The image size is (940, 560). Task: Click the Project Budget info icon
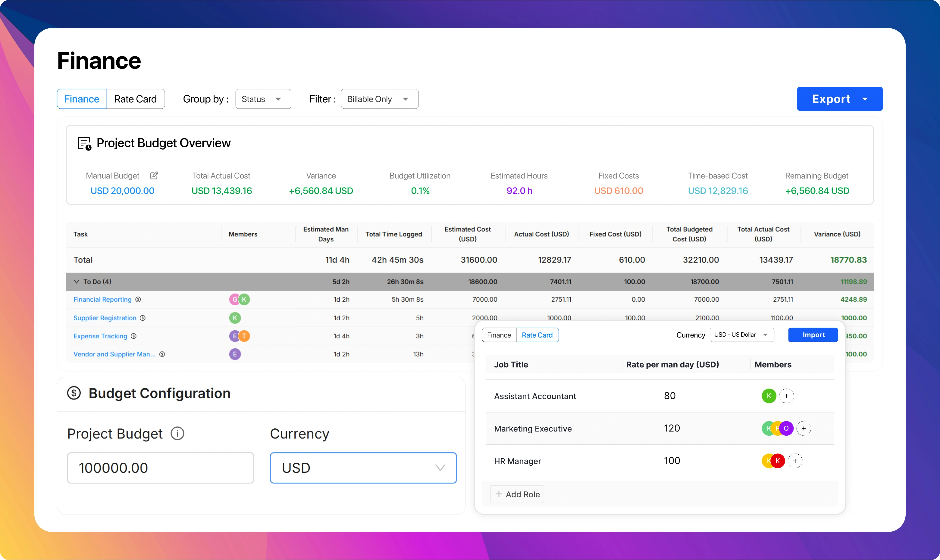[x=177, y=433]
